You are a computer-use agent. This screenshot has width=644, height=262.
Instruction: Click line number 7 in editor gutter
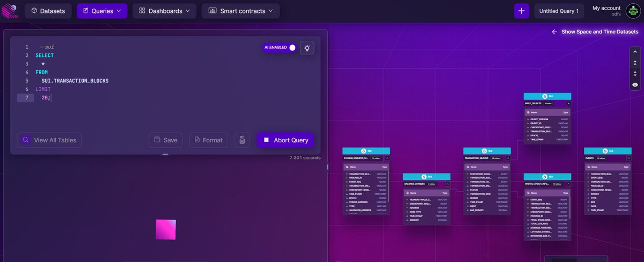[x=26, y=98]
